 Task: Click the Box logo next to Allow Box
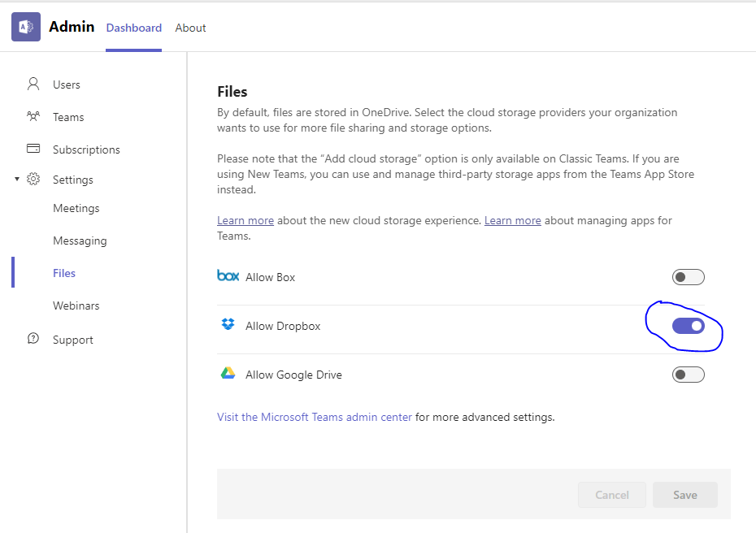pos(228,275)
